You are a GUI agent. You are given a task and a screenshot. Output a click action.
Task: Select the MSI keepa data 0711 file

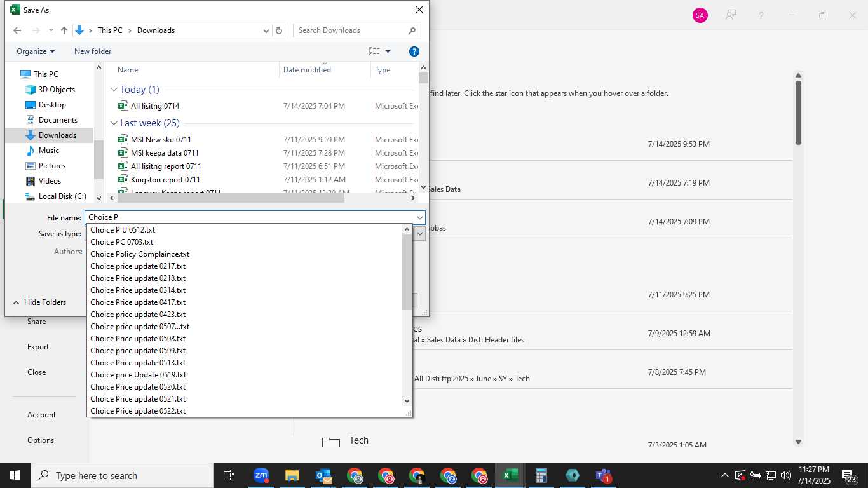click(x=165, y=153)
